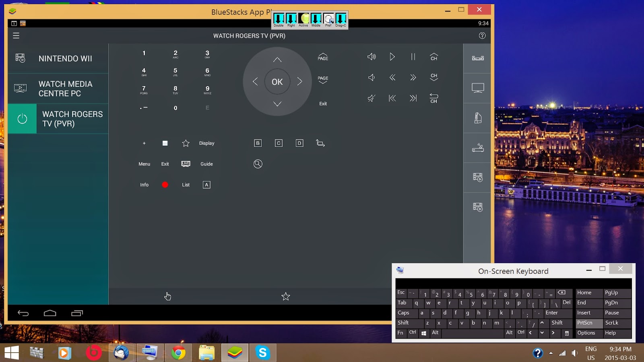Open the Guide on the remote
This screenshot has height=362, width=644.
click(206, 164)
